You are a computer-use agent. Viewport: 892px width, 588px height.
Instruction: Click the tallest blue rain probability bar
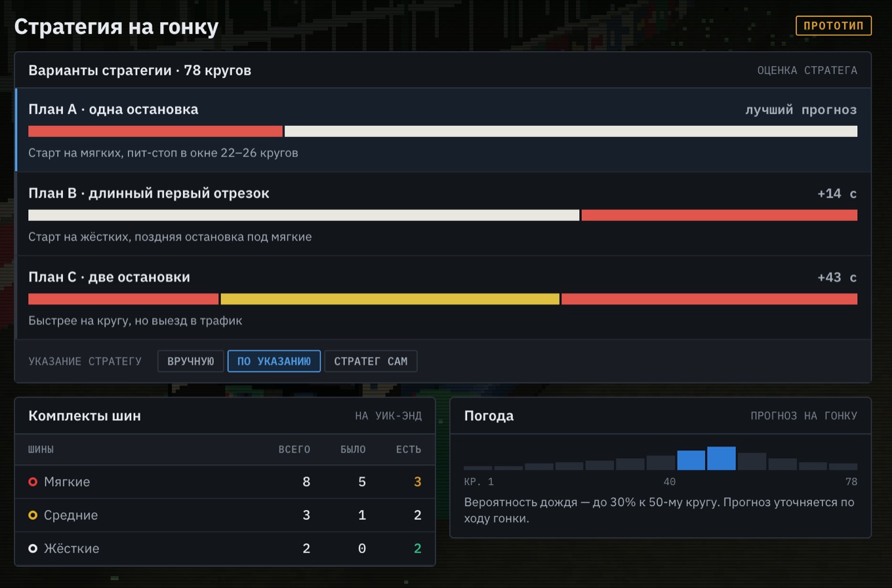[721, 458]
